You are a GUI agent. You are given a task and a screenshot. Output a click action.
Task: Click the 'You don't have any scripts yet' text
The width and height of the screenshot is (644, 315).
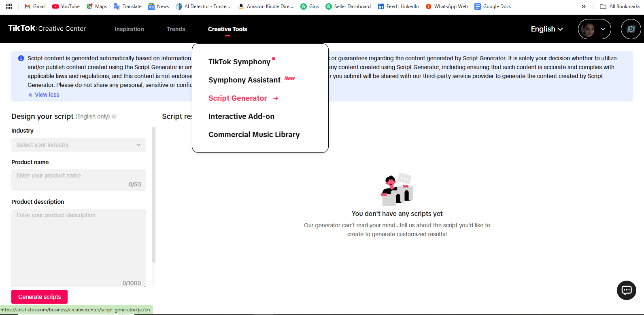[x=397, y=214]
